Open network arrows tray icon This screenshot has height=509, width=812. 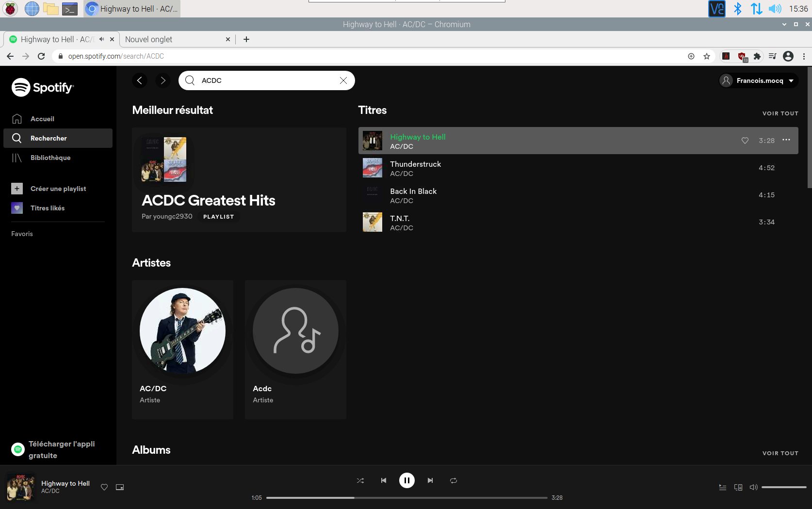point(756,9)
